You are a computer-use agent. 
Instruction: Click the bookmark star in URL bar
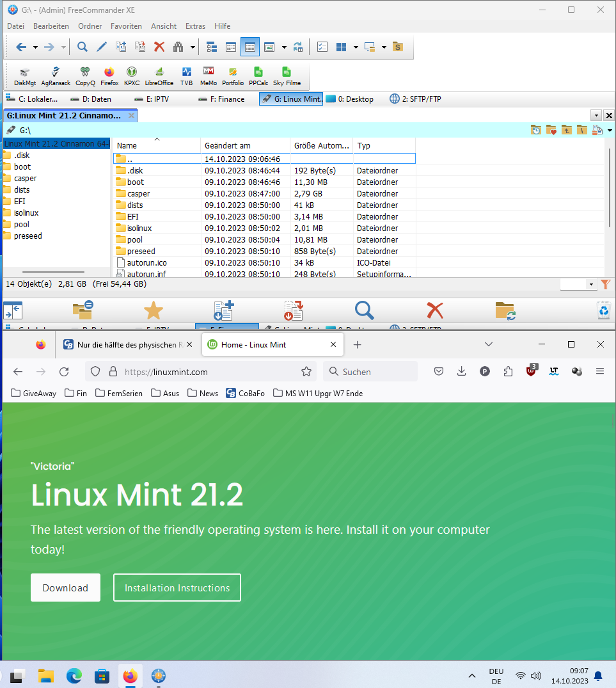pyautogui.click(x=306, y=372)
